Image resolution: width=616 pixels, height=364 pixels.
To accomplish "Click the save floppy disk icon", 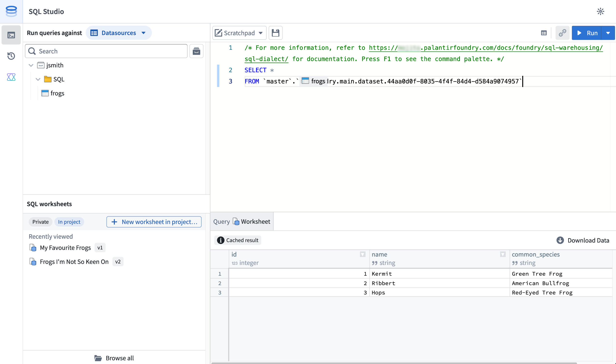I will coord(275,33).
